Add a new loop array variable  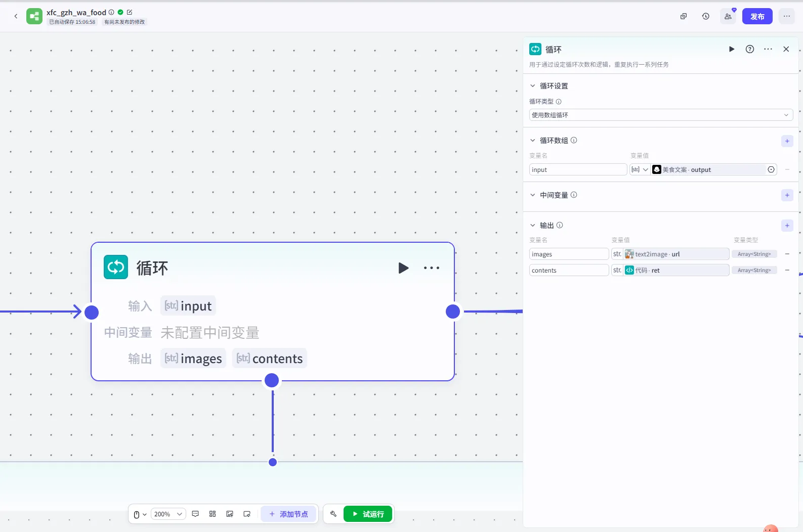787,141
